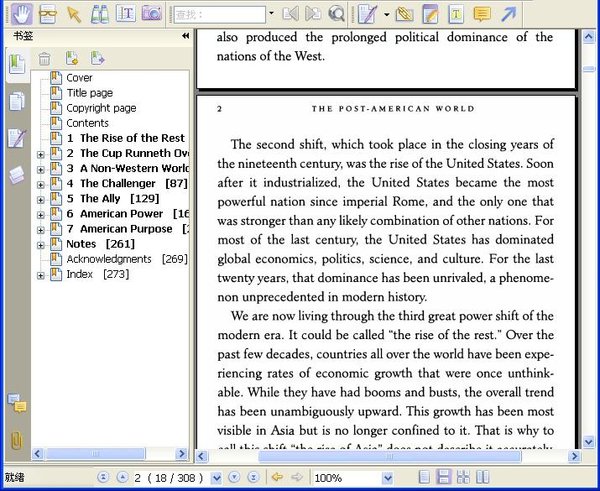Screen dimensions: 600x491
Task: Switch to continuous facing layout
Action: tap(463, 477)
